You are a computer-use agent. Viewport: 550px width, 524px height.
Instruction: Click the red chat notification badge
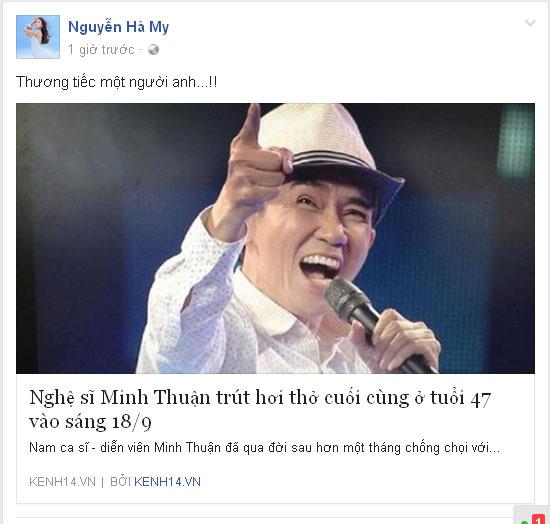538,519
